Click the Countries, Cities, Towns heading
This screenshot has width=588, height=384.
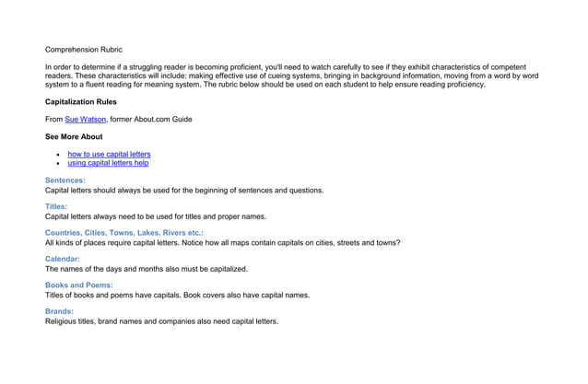pos(124,233)
